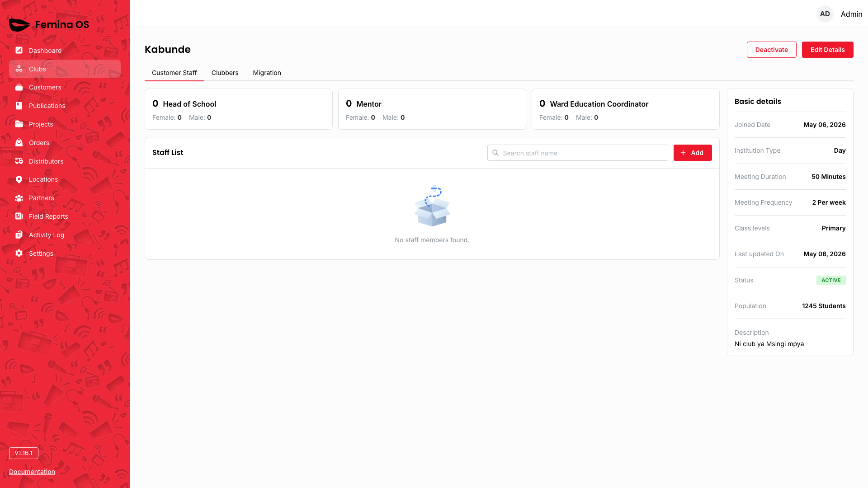Switch to the Clubbers tab
The width and height of the screenshot is (868, 488).
coord(225,73)
